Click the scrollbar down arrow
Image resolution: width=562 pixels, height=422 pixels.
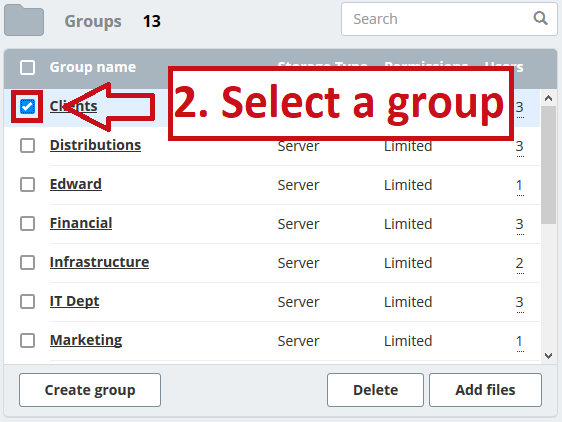[548, 356]
